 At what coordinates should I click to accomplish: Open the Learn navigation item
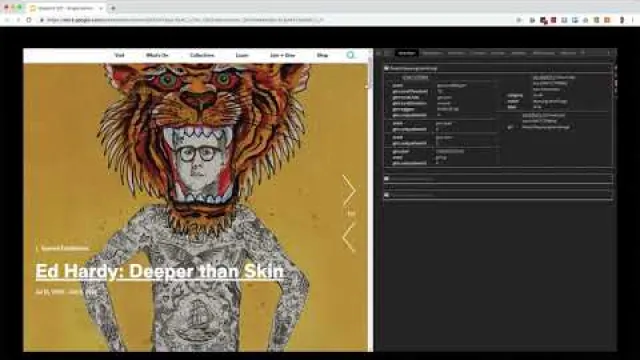242,55
